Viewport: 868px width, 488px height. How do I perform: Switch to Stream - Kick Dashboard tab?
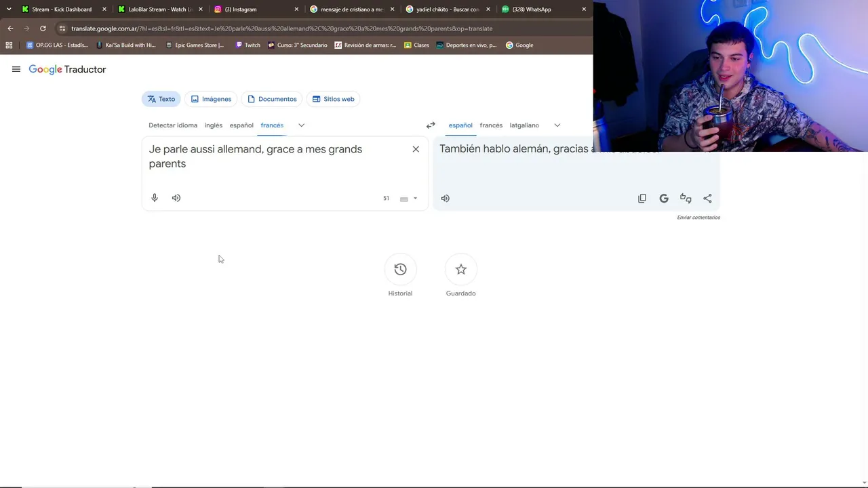[x=61, y=9]
